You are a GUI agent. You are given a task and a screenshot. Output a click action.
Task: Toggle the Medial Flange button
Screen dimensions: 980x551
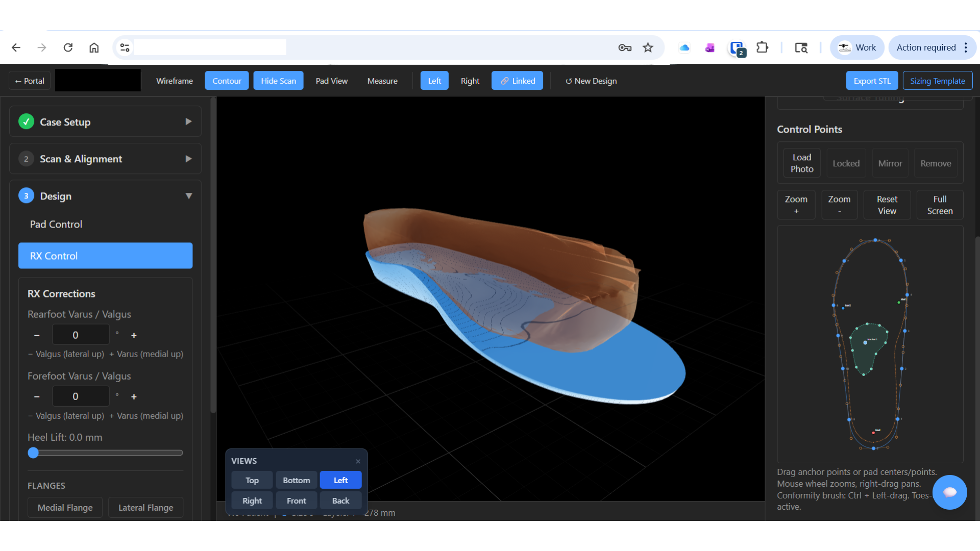65,507
